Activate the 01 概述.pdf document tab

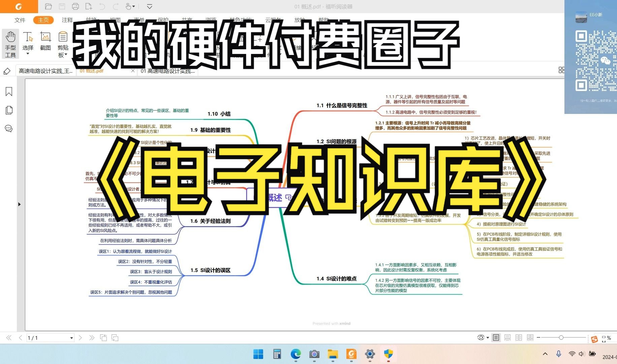[x=92, y=71]
